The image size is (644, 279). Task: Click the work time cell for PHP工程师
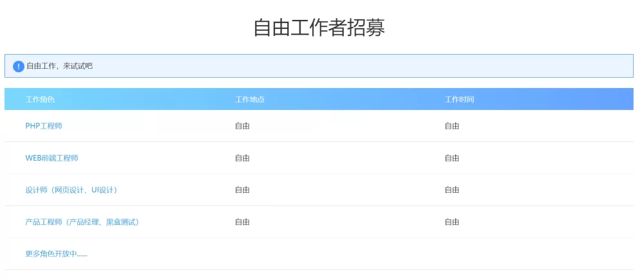tap(451, 126)
